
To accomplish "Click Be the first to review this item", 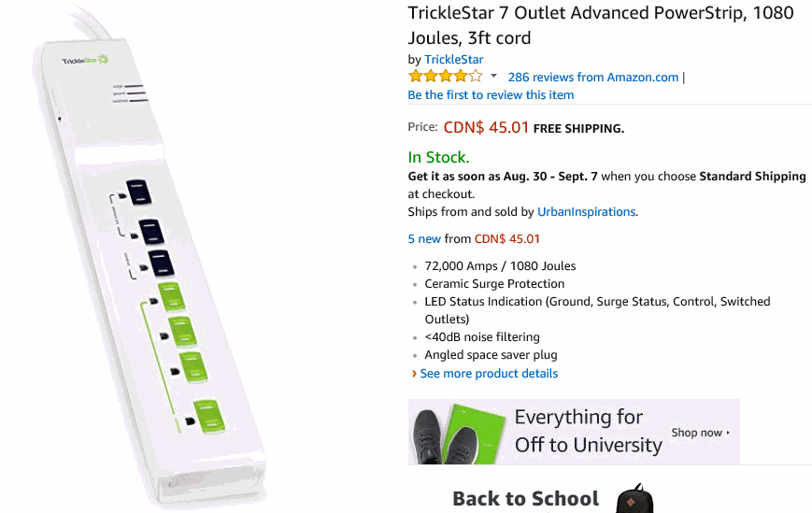I will [x=491, y=94].
